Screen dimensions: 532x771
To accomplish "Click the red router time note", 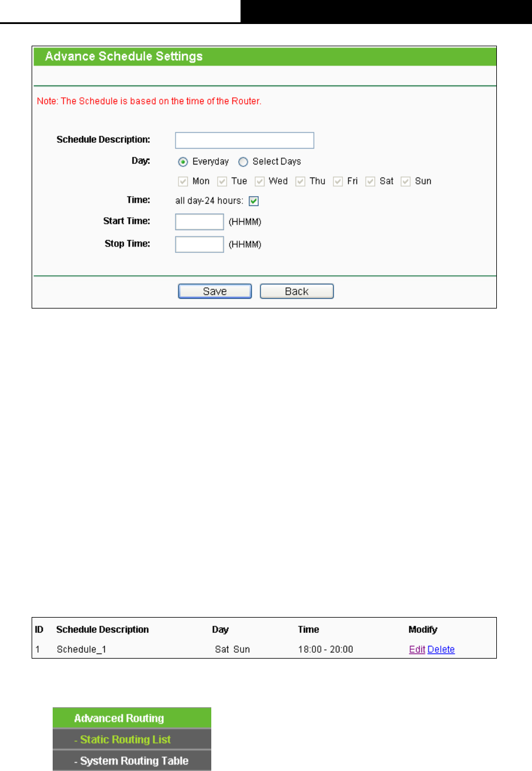I will [149, 101].
